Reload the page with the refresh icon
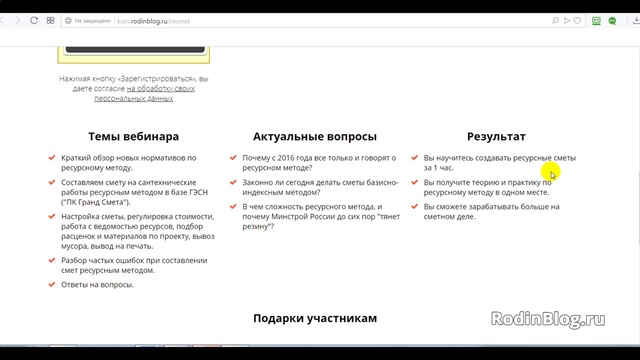This screenshot has width=640, height=360. (34, 20)
